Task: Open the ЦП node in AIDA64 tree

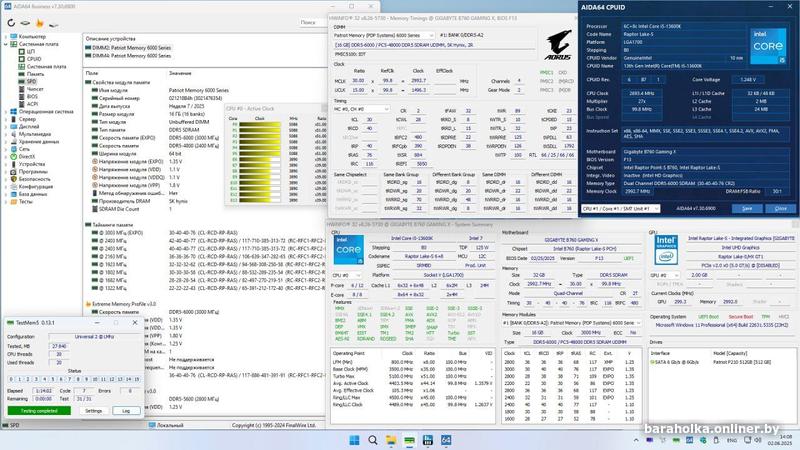Action: (30, 52)
